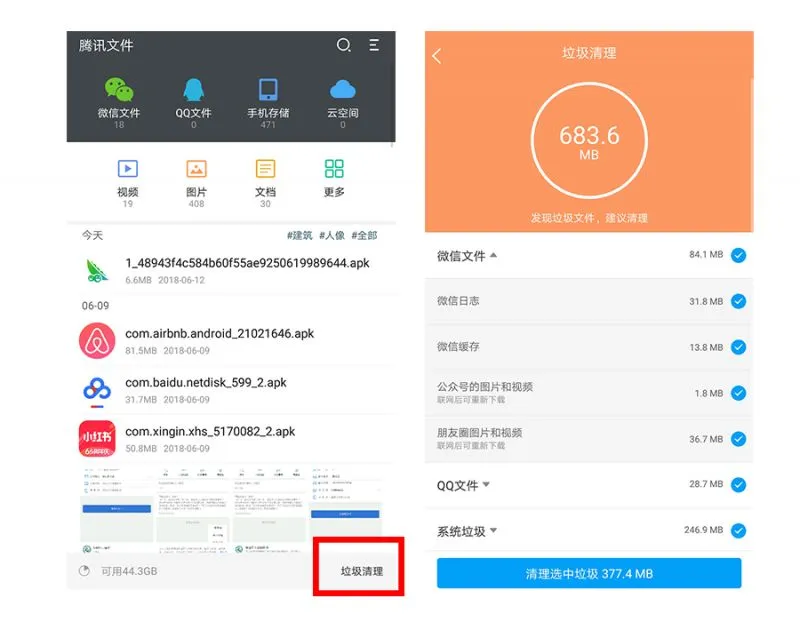Open the list menu icon in header
The image size is (800, 622).
click(x=374, y=45)
